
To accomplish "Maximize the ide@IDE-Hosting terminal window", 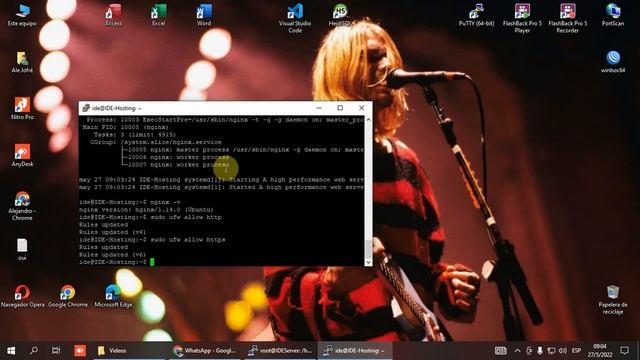I will point(340,108).
